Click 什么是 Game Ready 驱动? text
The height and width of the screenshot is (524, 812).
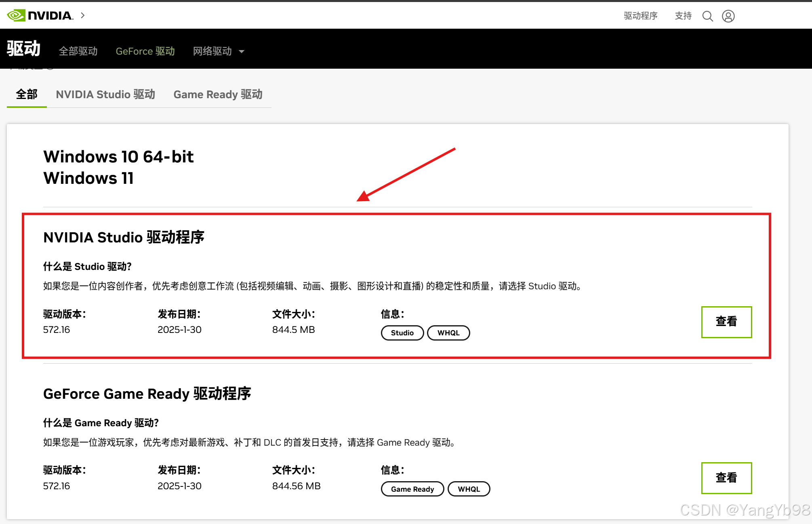pyautogui.click(x=101, y=423)
